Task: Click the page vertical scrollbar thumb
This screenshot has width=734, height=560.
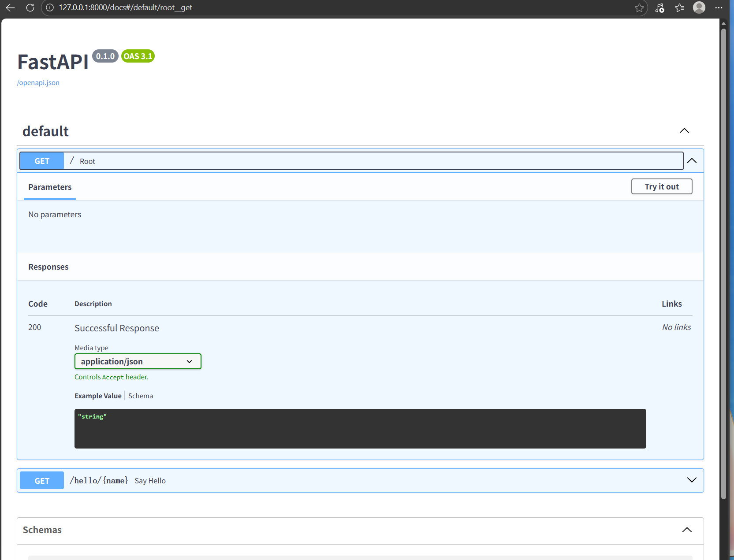Action: click(x=723, y=263)
